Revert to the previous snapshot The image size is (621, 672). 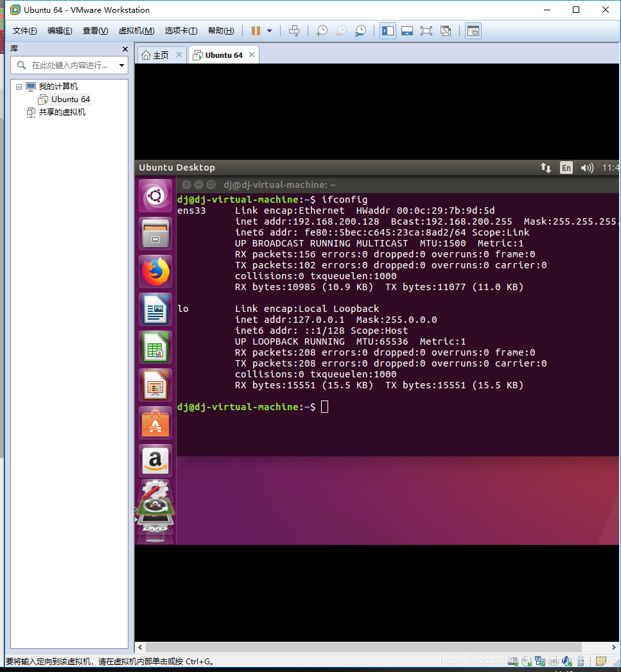342,31
